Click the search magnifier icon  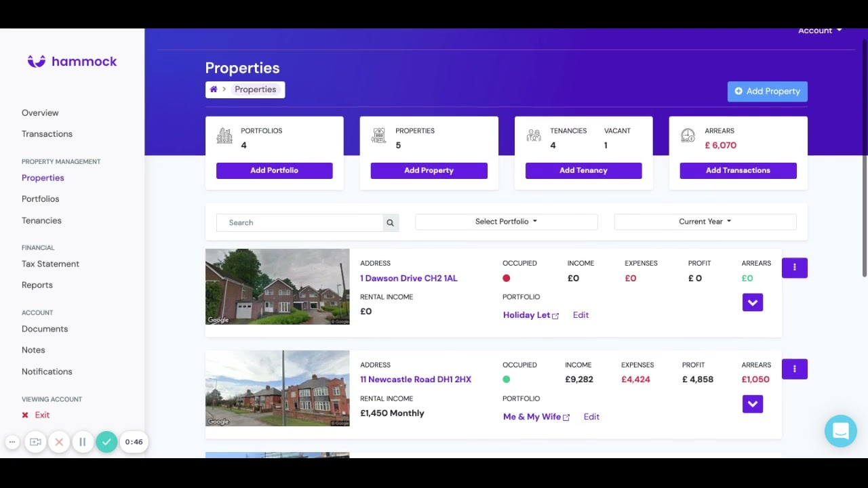coord(390,223)
